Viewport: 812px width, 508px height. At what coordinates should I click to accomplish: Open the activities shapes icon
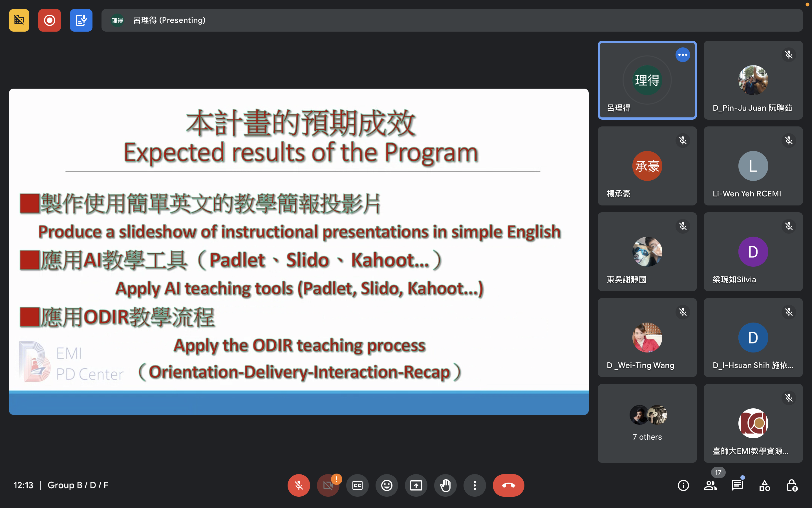click(765, 485)
